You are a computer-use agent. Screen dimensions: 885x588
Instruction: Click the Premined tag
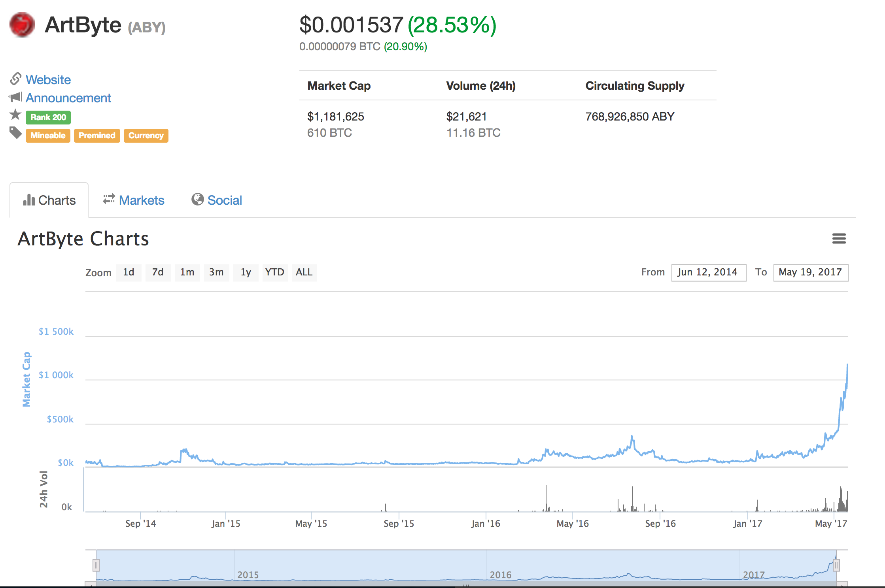coord(97,136)
